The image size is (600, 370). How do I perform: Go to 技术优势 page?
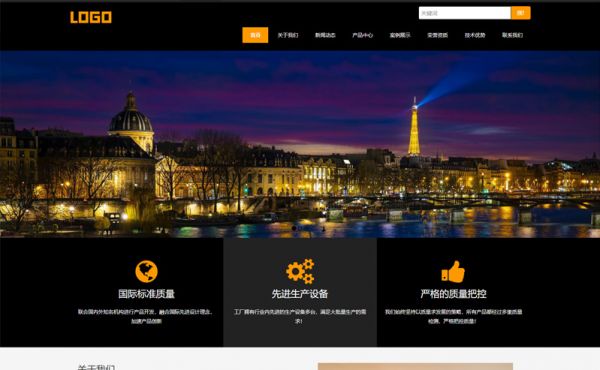[x=475, y=35]
